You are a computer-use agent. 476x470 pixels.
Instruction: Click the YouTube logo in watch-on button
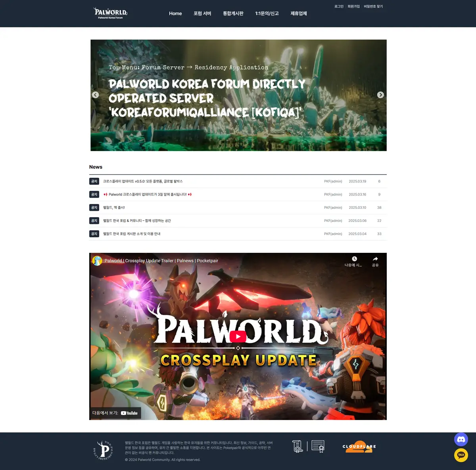[129, 413]
